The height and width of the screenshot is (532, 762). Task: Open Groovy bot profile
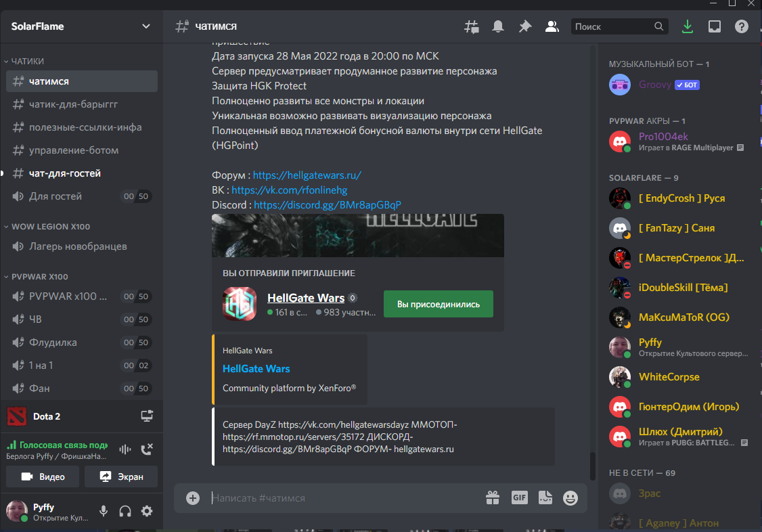click(679, 85)
